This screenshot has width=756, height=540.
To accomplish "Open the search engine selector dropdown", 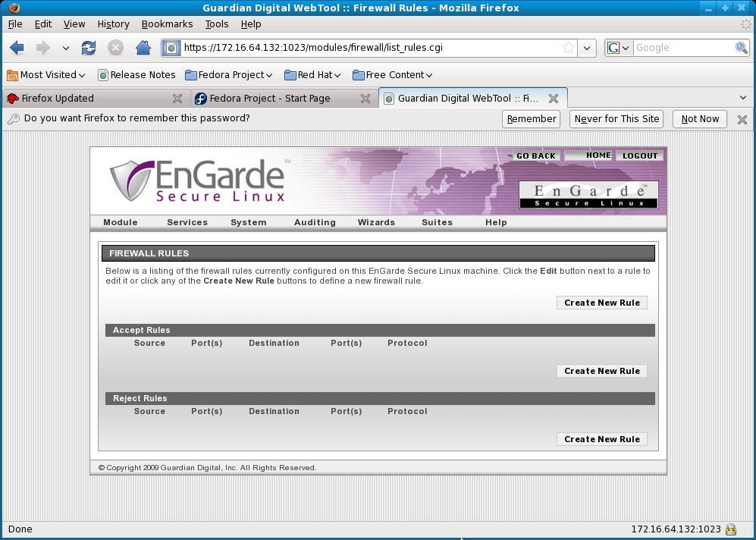I will click(x=619, y=48).
